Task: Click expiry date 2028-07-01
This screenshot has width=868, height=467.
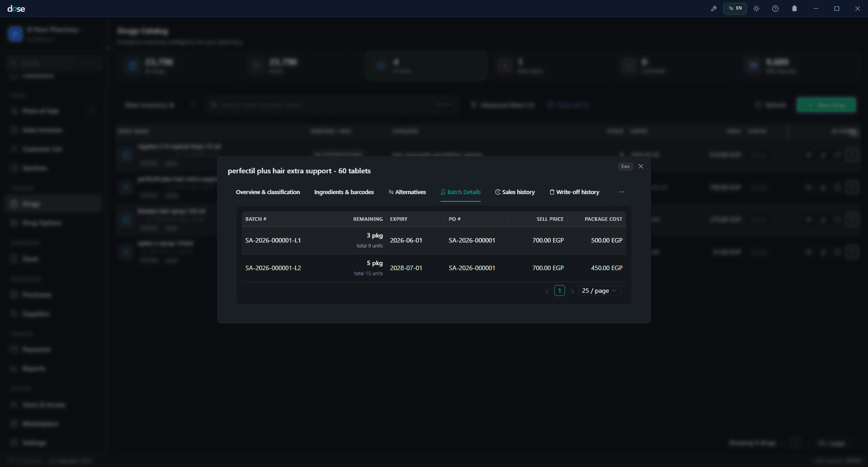Action: (x=406, y=268)
